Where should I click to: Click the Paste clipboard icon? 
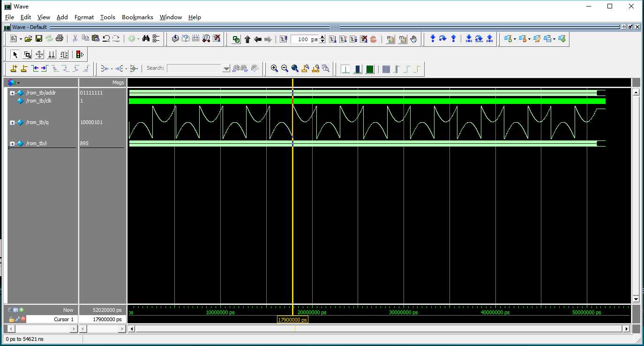(96, 38)
